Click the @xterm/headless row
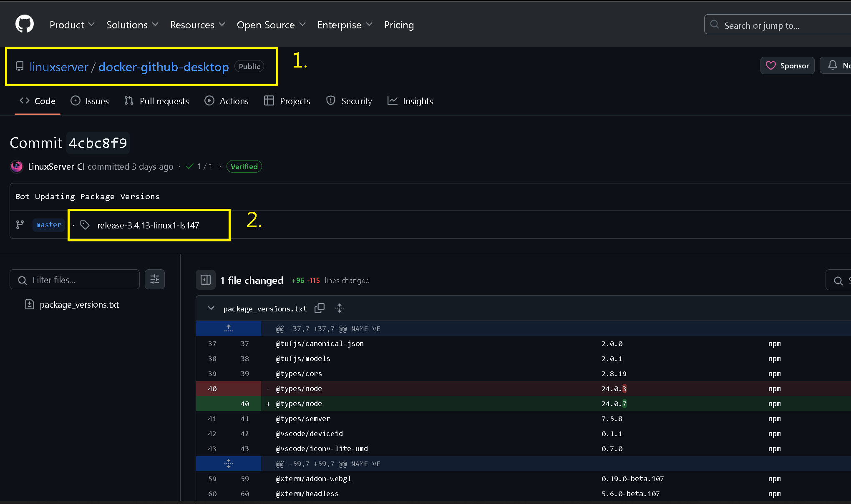 [x=523, y=494]
